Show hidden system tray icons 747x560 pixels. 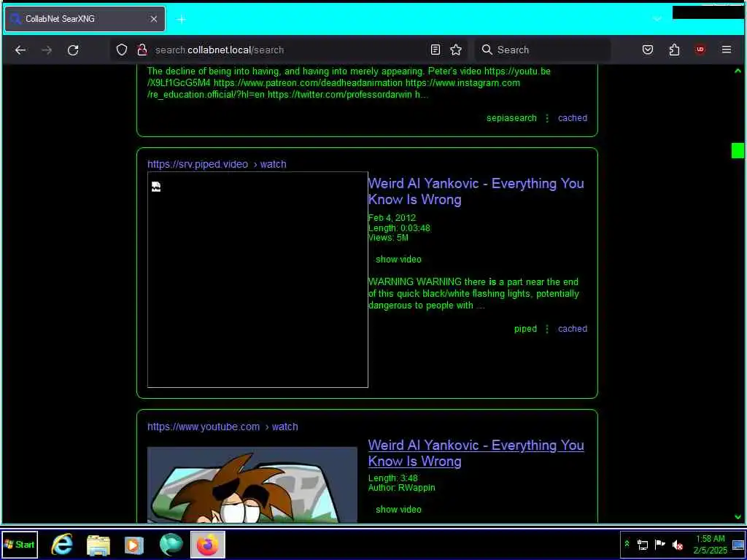click(627, 544)
